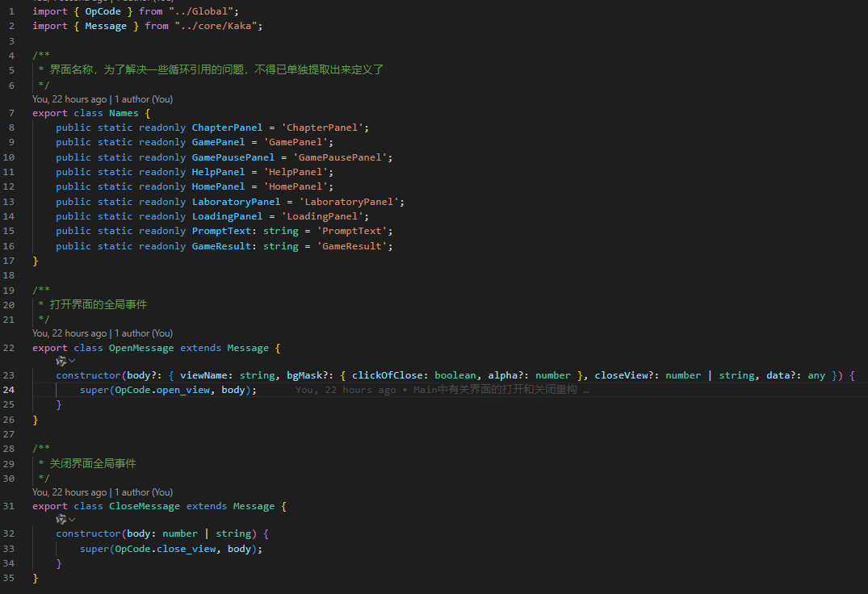
Task: Click the Names class name on line 7
Action: pos(124,113)
